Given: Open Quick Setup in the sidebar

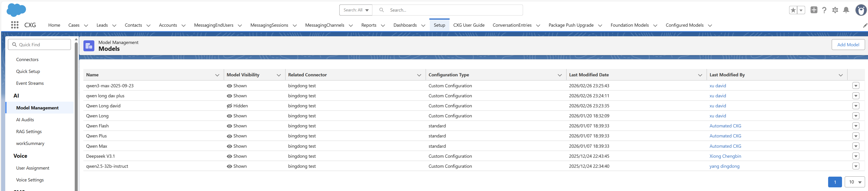Looking at the screenshot, I should coord(28,71).
